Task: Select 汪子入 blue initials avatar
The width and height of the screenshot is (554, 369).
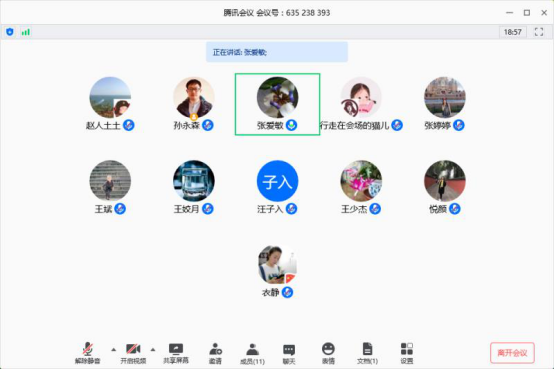Action: click(277, 181)
